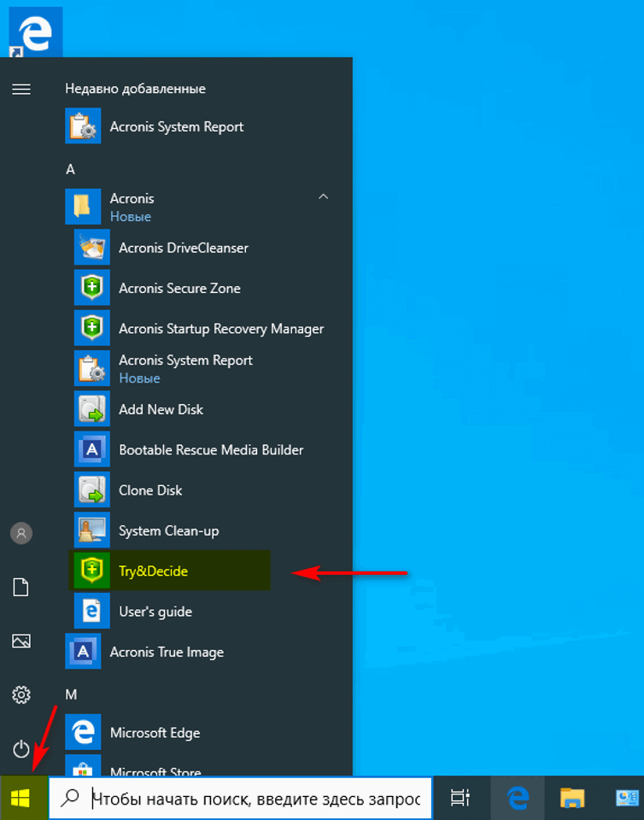
Task: Open Pictures icon in Start sidebar
Action: (x=21, y=641)
